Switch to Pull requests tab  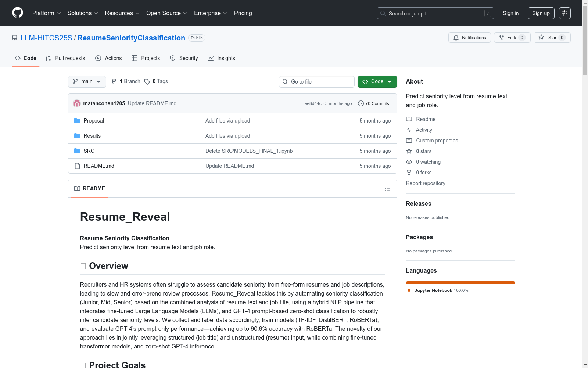click(65, 58)
